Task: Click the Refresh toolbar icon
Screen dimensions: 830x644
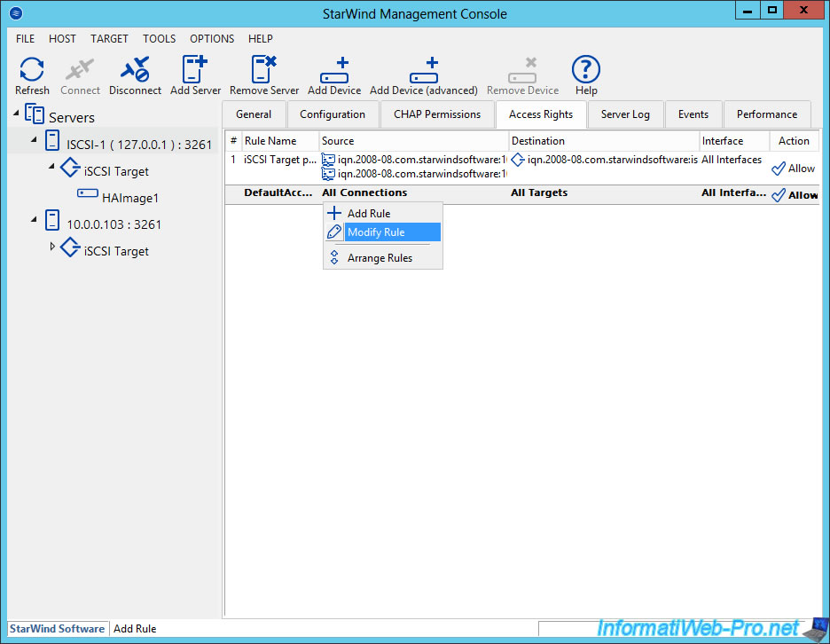Action: tap(32, 75)
